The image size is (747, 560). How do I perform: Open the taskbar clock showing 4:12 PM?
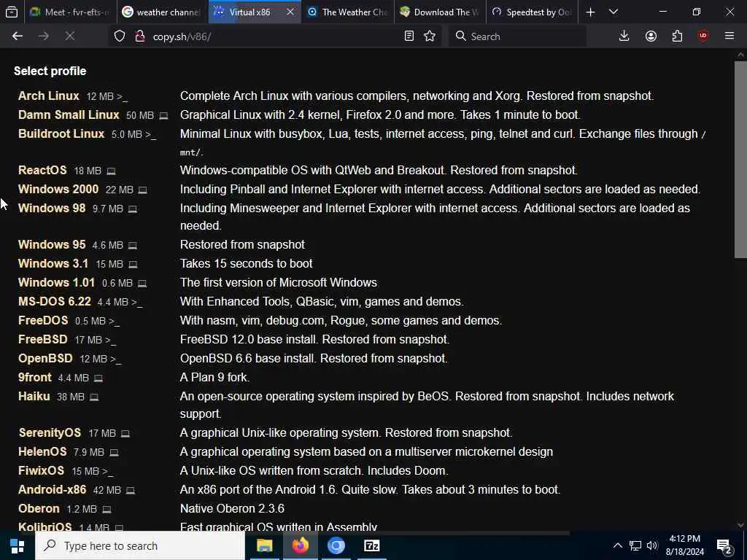(684, 545)
